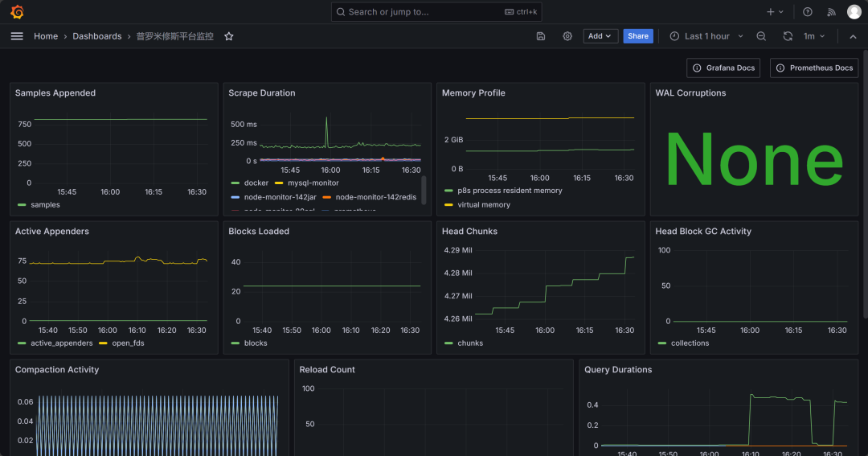868x456 pixels.
Task: Toggle the docker series in legend
Action: point(250,183)
